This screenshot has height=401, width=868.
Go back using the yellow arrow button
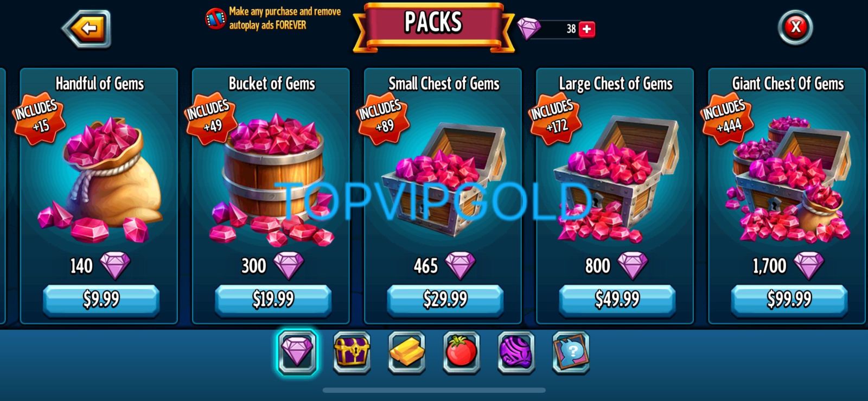click(87, 28)
